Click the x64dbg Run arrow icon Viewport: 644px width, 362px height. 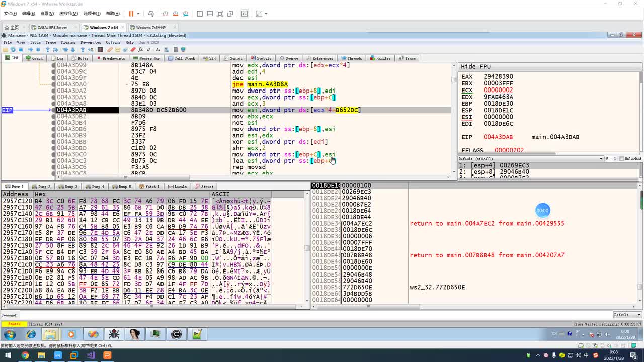click(x=30, y=50)
